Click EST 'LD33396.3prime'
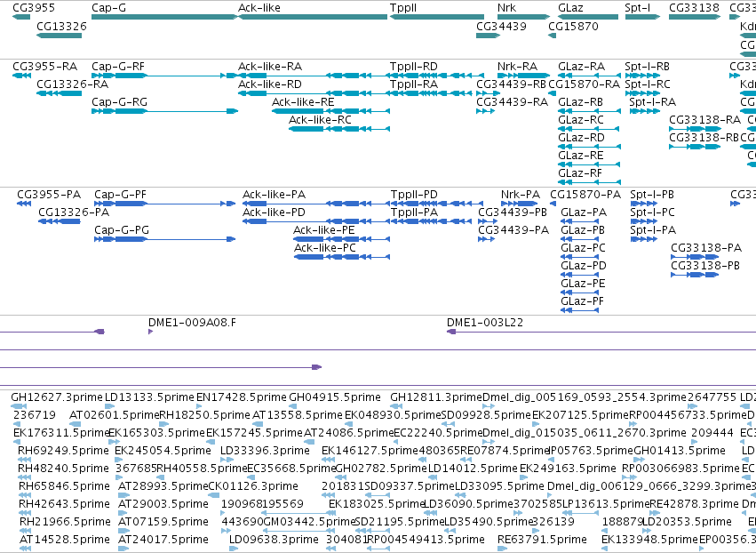 click(x=266, y=451)
